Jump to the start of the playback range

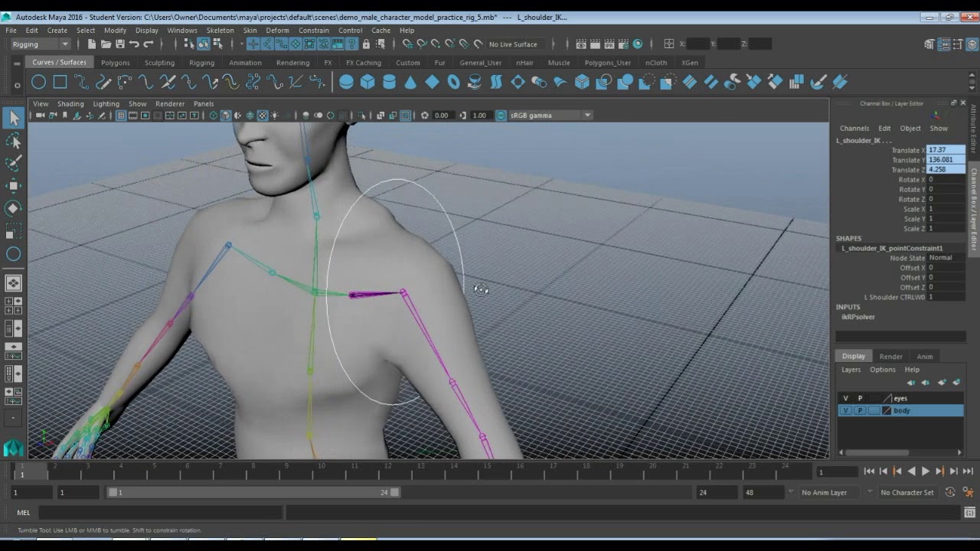869,471
